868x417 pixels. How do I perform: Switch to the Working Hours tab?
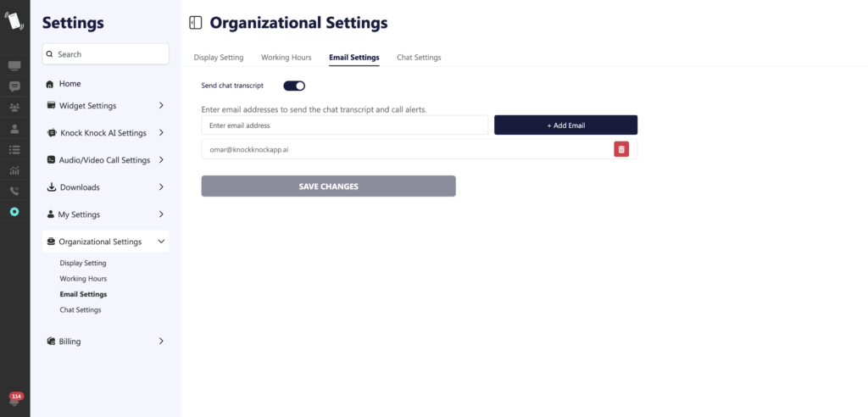click(x=286, y=58)
